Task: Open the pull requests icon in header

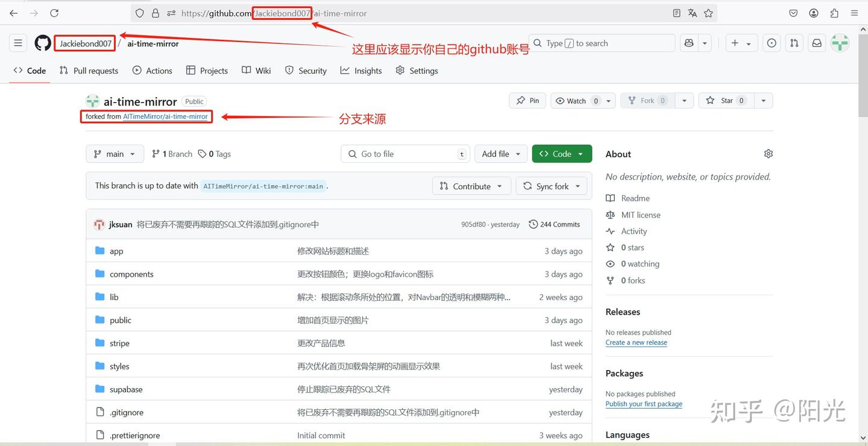Action: click(x=794, y=43)
